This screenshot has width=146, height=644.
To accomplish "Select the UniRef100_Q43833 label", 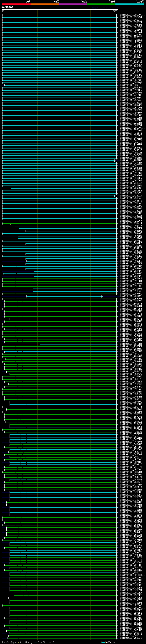I will click(x=131, y=50).
